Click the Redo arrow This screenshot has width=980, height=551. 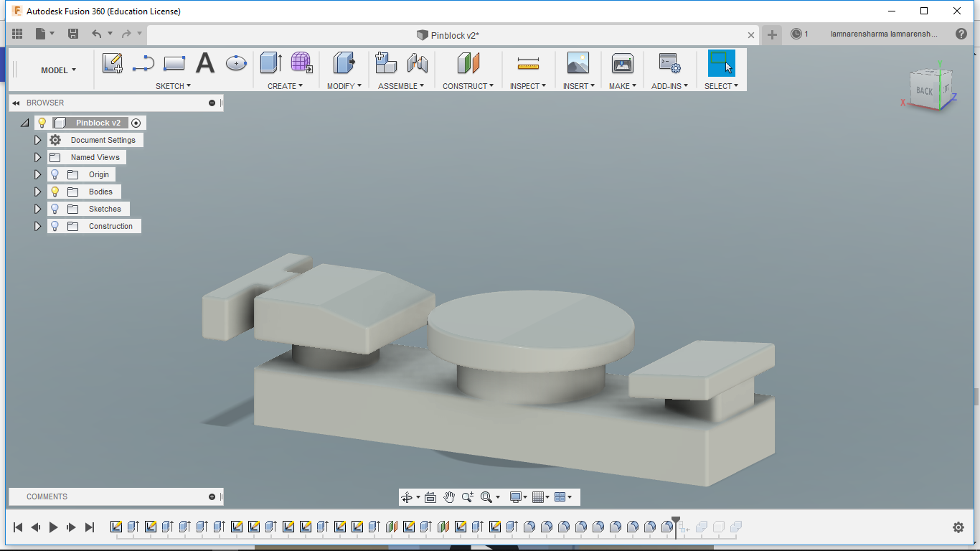[126, 34]
